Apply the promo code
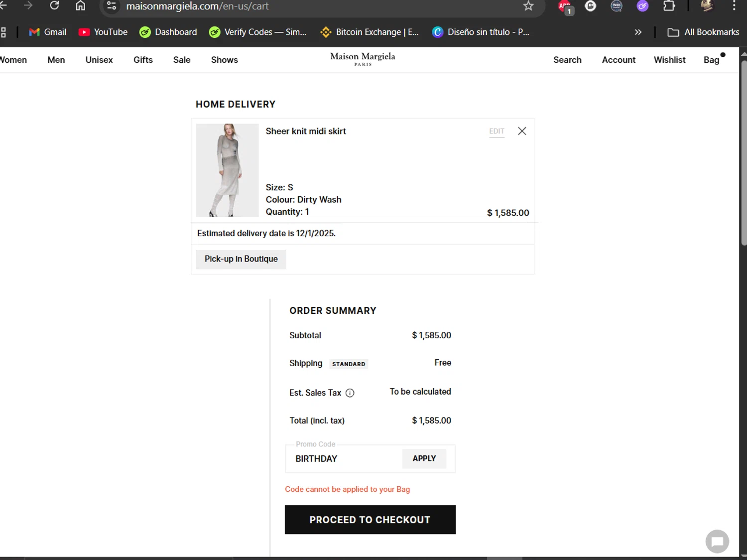Screen dimensions: 747x560 pyautogui.click(x=424, y=458)
